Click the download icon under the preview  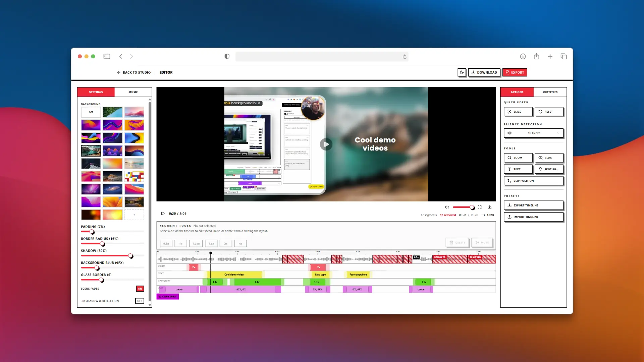click(490, 207)
